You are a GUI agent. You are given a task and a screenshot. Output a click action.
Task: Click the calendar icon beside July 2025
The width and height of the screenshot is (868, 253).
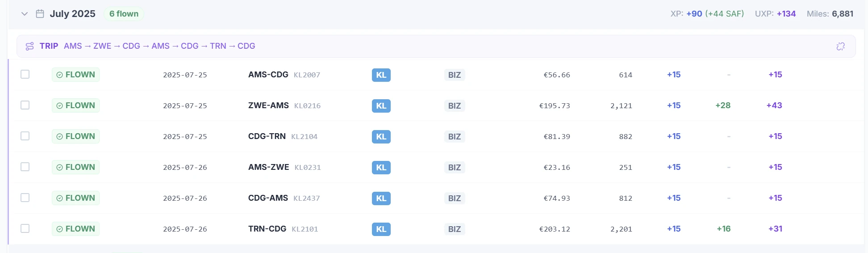click(40, 14)
